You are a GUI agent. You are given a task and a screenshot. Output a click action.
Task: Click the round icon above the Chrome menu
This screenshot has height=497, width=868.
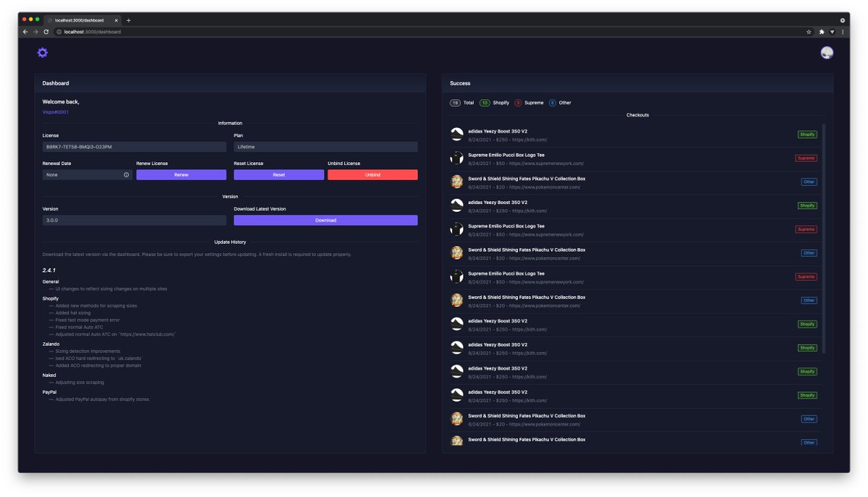[842, 20]
